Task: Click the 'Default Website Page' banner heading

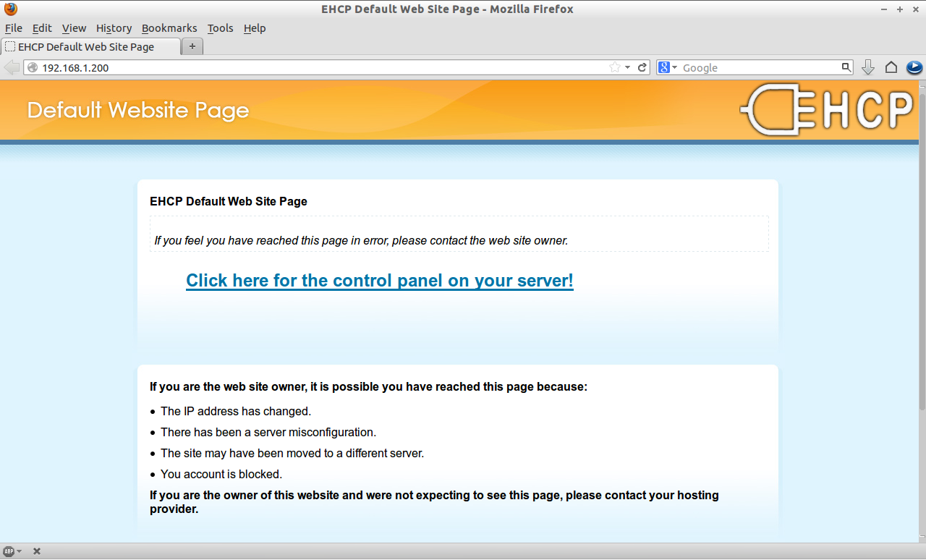Action: (138, 111)
